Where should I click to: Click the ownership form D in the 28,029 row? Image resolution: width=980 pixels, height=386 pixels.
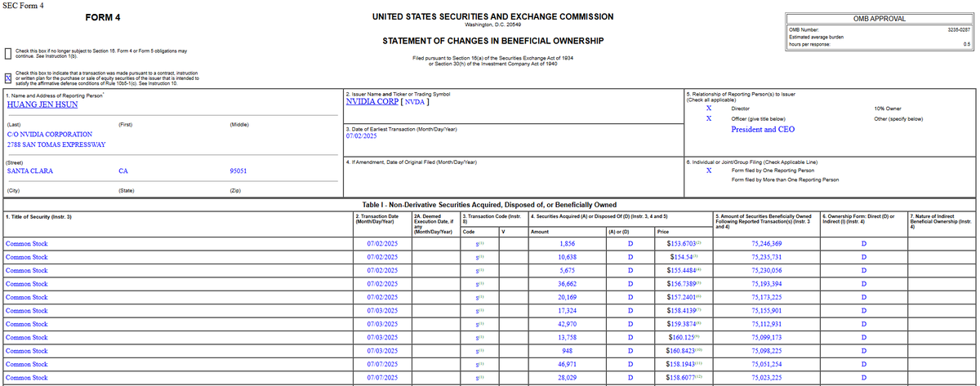[x=863, y=378]
